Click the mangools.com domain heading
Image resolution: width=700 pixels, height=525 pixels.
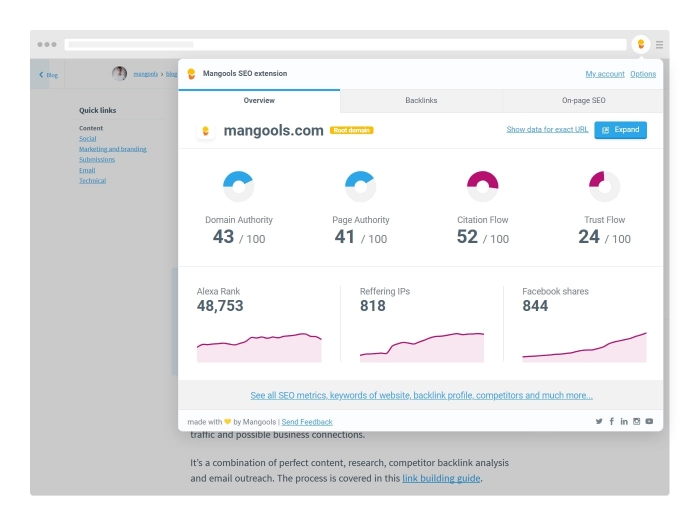[273, 130]
